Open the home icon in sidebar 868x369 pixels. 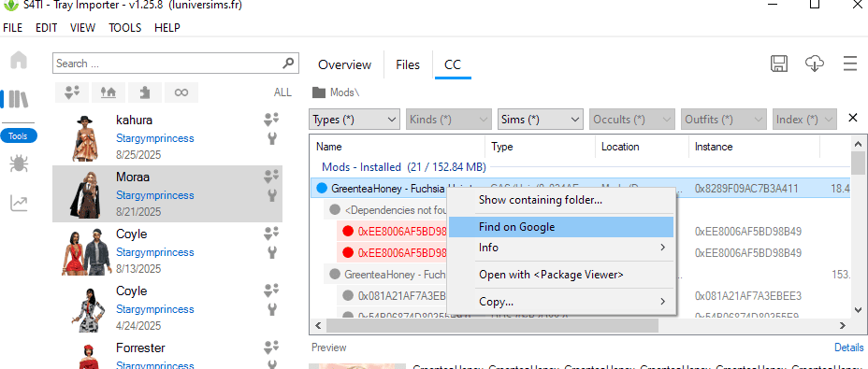tap(19, 59)
